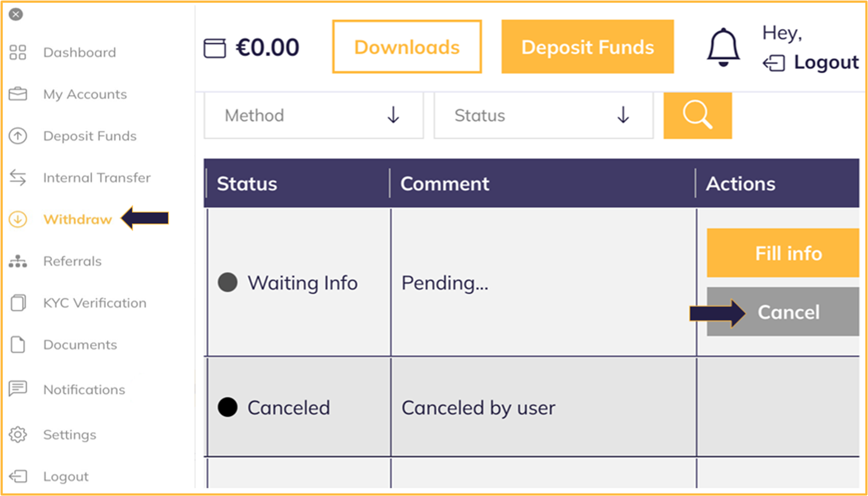Open the Downloads button in header

coord(407,47)
